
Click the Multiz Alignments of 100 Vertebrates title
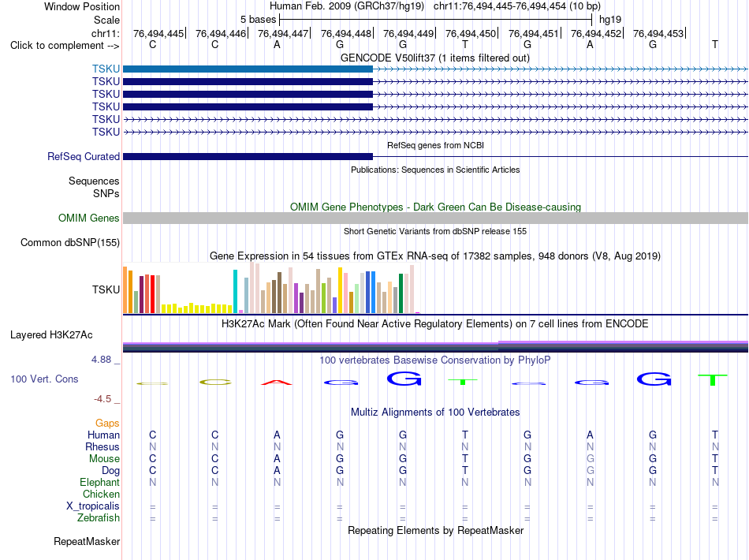pyautogui.click(x=435, y=412)
